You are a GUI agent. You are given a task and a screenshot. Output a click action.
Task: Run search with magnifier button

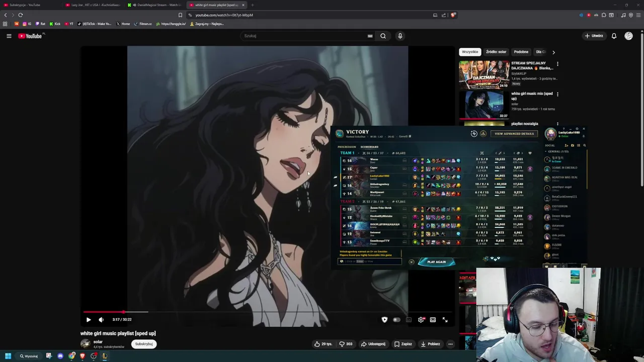383,36
